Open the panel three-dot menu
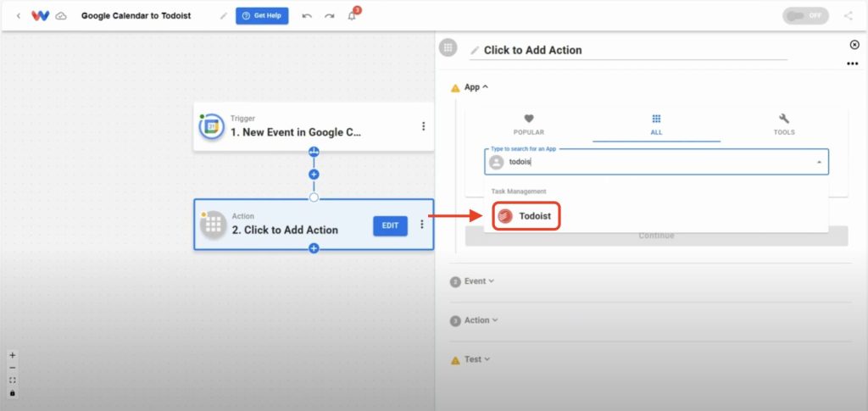 click(x=853, y=64)
